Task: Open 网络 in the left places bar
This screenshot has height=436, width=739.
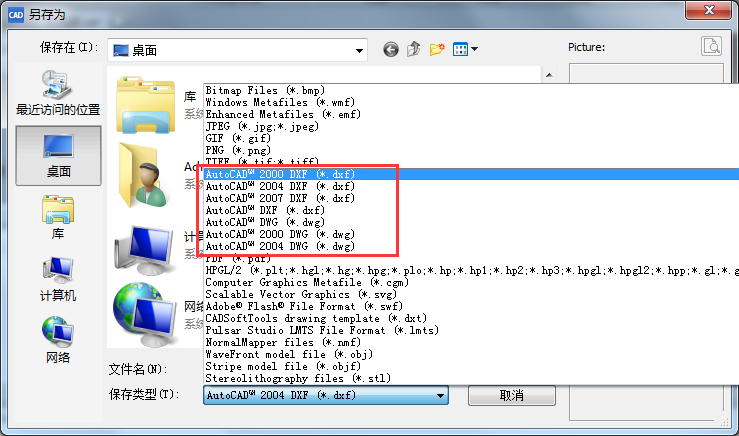Action: 58,340
